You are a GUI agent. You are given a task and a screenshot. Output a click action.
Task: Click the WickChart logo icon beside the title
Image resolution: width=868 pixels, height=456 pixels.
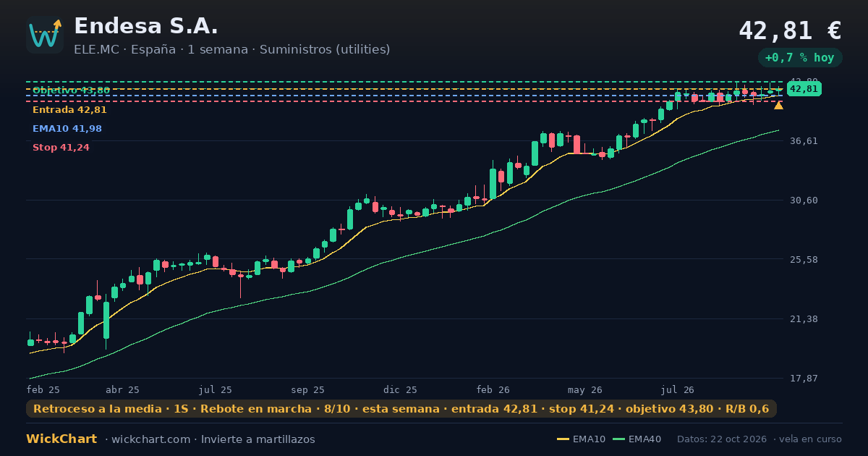click(x=45, y=35)
